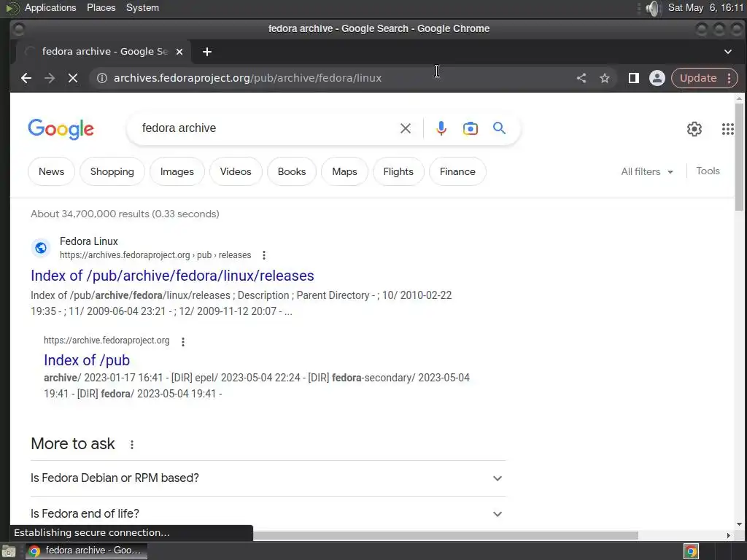Click the address bar URL
Image resolution: width=747 pixels, height=560 pixels.
click(x=248, y=78)
